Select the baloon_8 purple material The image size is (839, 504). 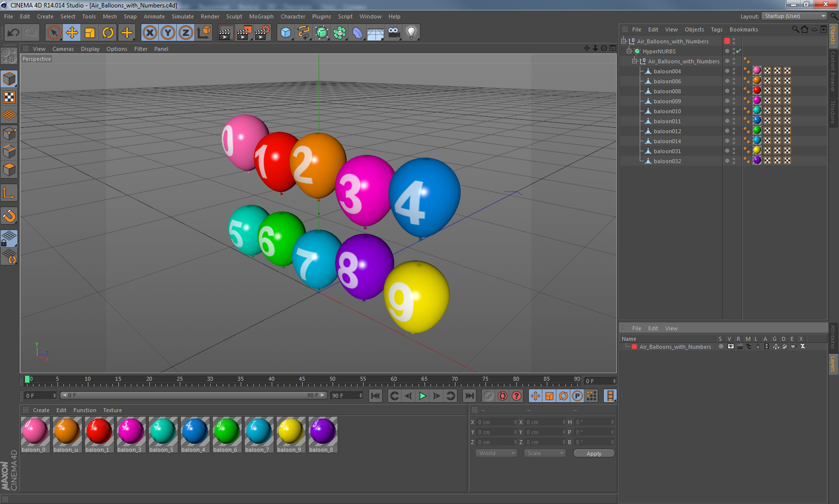click(x=323, y=435)
